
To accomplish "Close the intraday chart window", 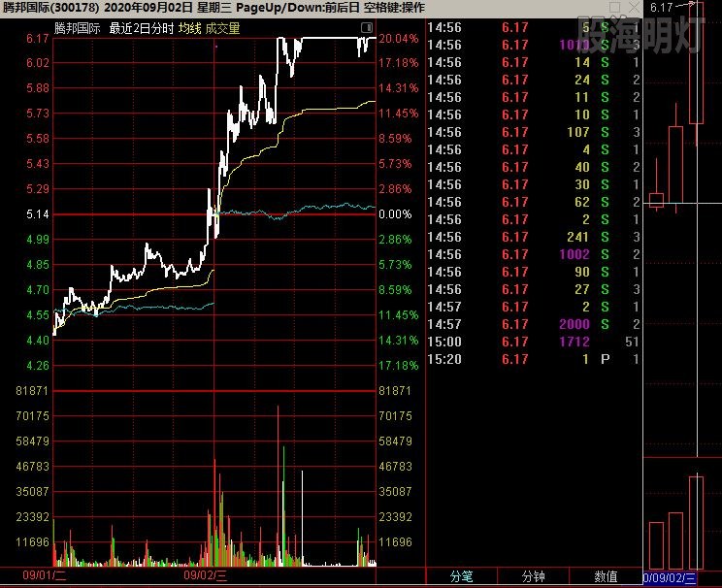I will point(634,7).
